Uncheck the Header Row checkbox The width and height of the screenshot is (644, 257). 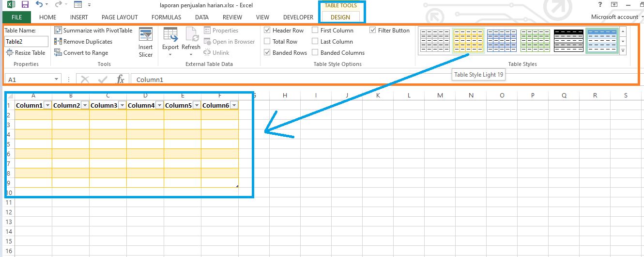pyautogui.click(x=267, y=30)
